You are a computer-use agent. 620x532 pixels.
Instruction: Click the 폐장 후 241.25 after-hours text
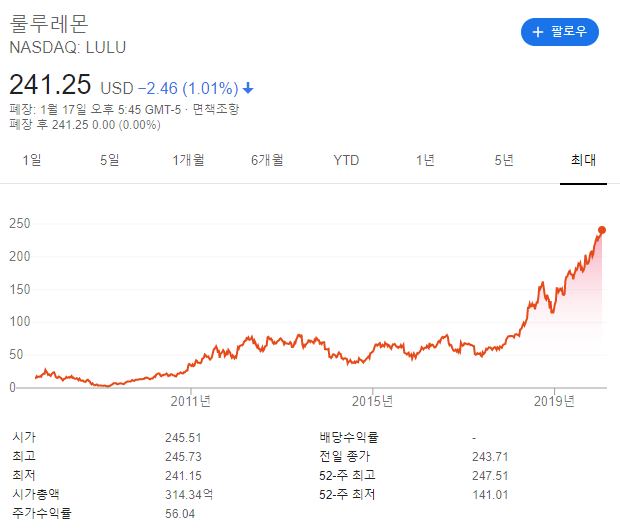pyautogui.click(x=85, y=125)
